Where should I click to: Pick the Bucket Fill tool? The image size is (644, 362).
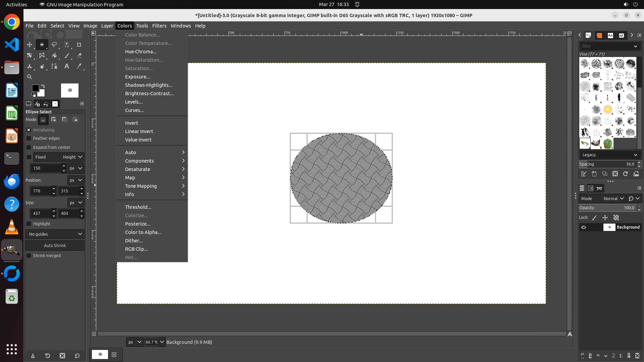click(x=54, y=56)
